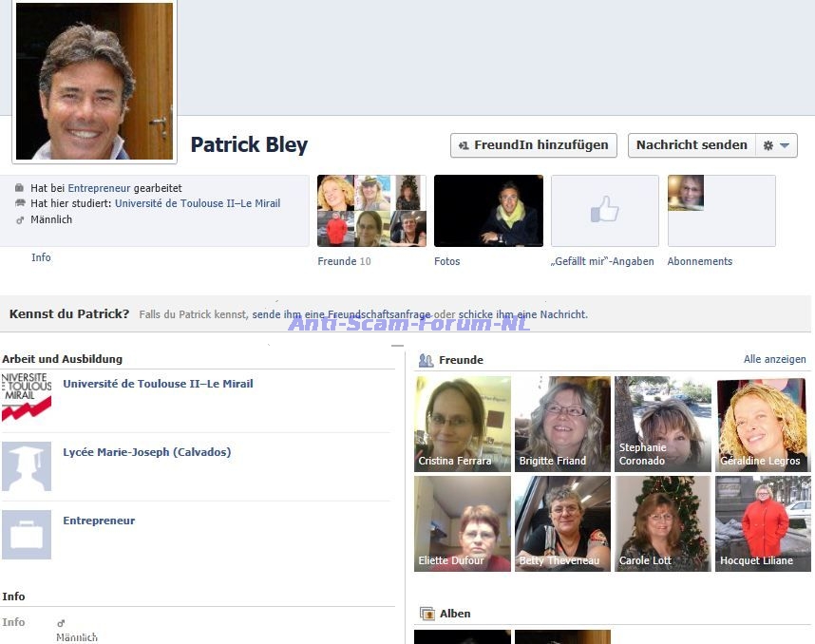Click the thumbs-up "Gefällt mir"-Angaben icon
Viewport: 815px width, 644px height.
click(x=604, y=211)
